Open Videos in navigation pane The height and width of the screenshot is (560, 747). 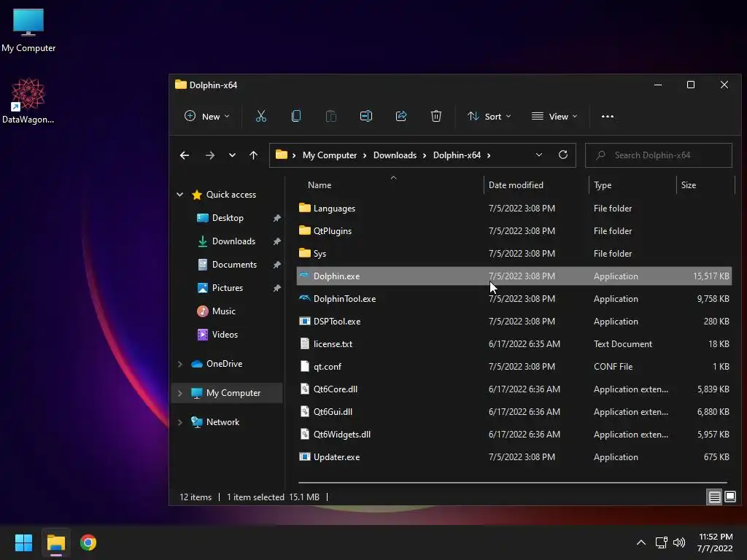click(225, 335)
